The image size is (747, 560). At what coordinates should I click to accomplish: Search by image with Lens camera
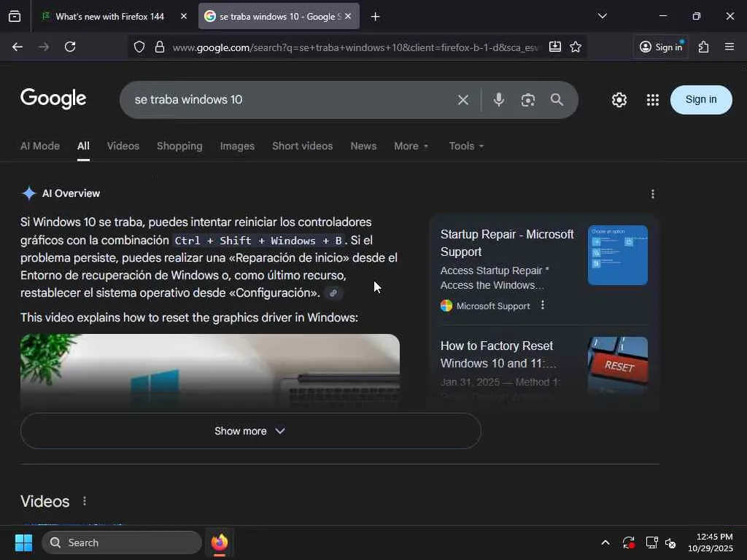(528, 99)
